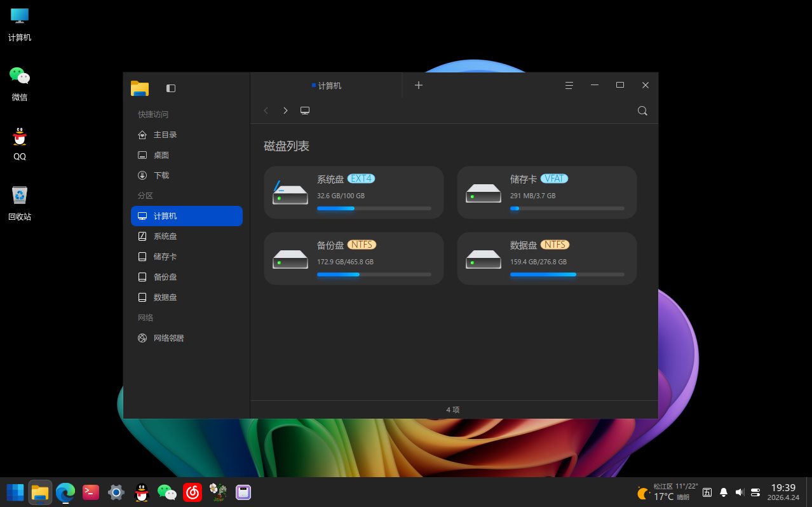The height and width of the screenshot is (507, 812).
Task: Open the 回收站 desktop icon
Action: click(20, 203)
